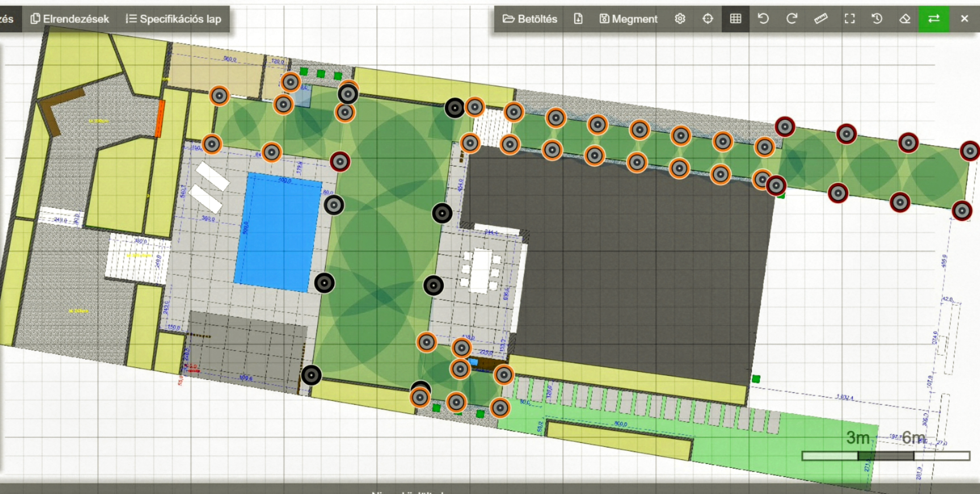Open the history clock icon
Screen dimensions: 980x494
(x=877, y=19)
